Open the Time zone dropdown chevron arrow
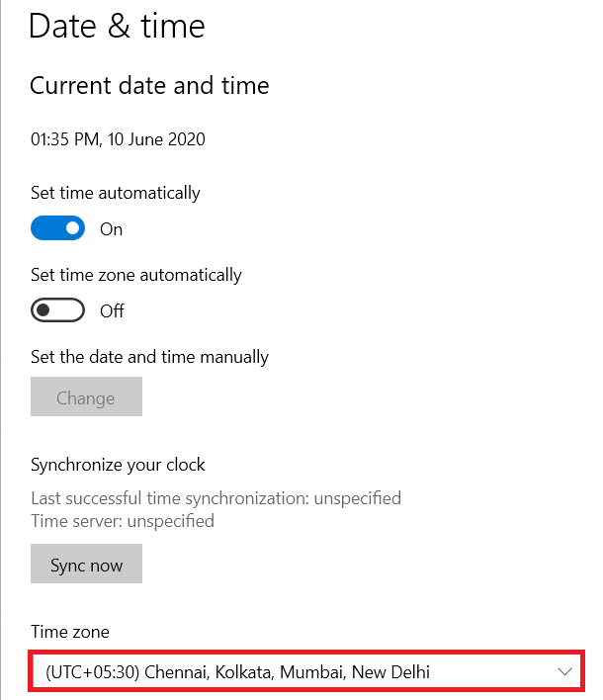 565,672
